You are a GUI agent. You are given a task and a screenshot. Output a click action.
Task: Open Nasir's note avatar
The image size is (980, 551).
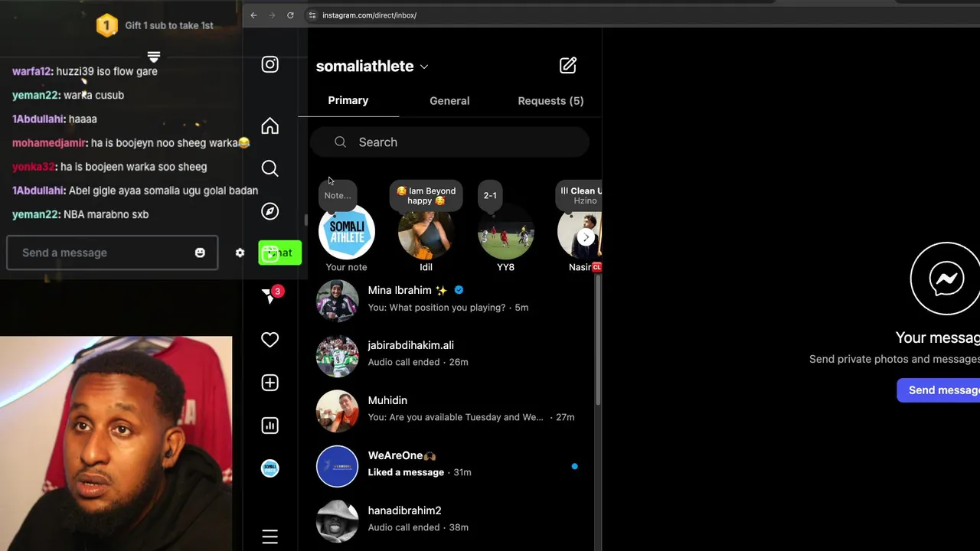tap(580, 232)
